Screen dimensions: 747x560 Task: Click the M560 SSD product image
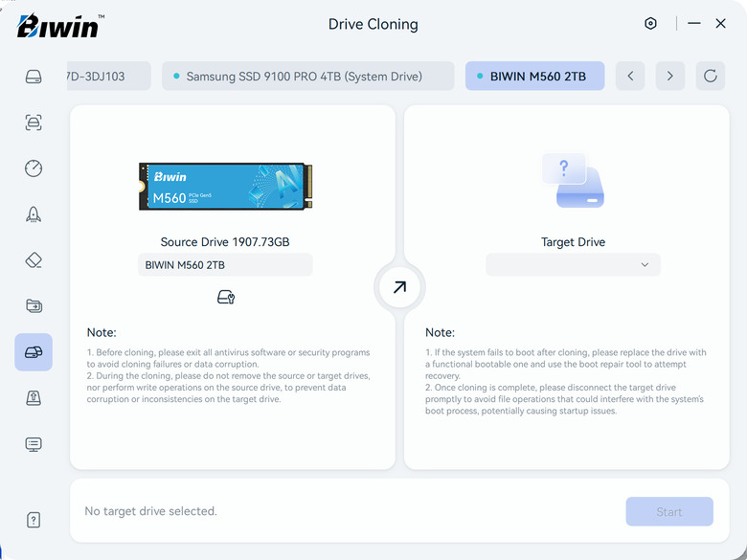(225, 187)
